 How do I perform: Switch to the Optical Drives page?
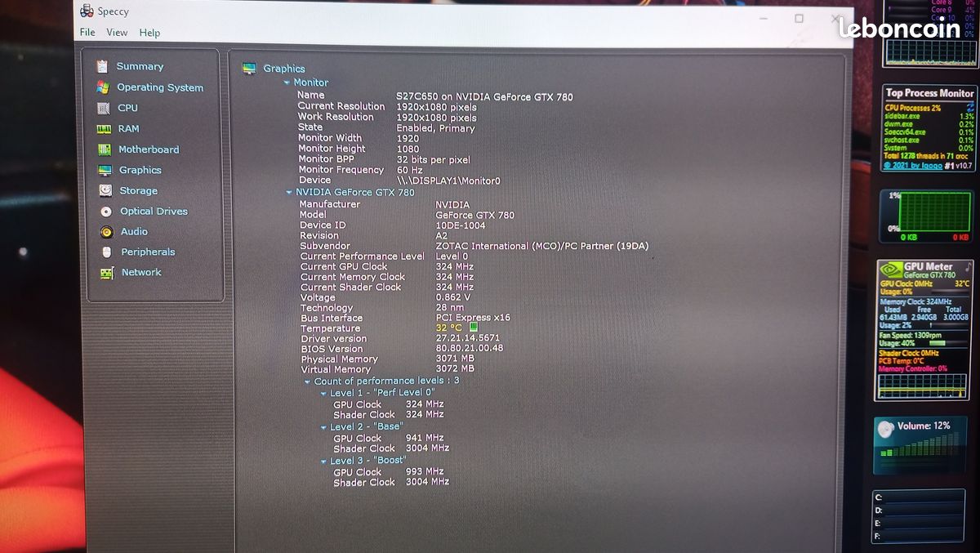coord(154,212)
